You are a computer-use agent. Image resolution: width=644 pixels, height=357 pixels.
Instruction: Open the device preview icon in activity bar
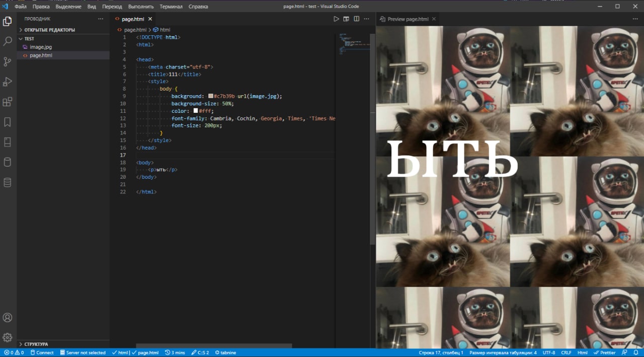pos(8,142)
